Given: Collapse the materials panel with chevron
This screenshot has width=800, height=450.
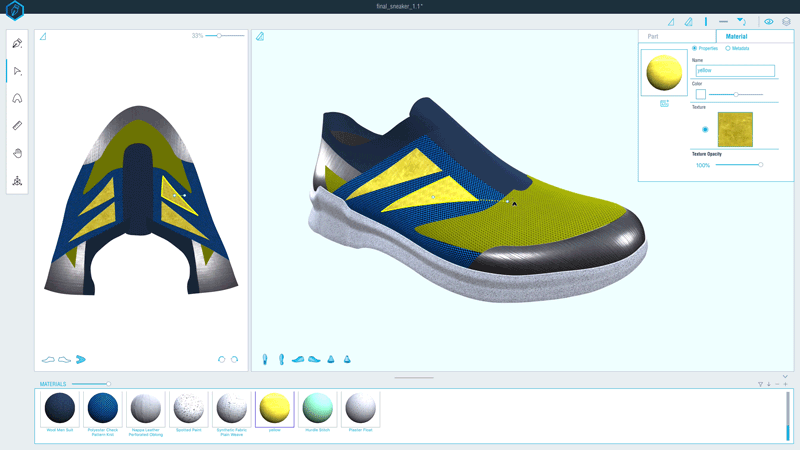Looking at the screenshot, I should tap(785, 376).
